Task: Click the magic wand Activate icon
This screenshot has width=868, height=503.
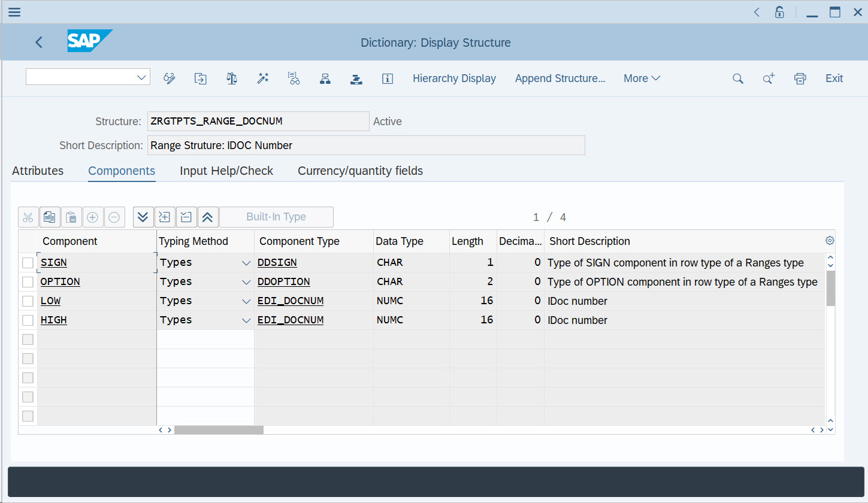Action: [x=262, y=78]
